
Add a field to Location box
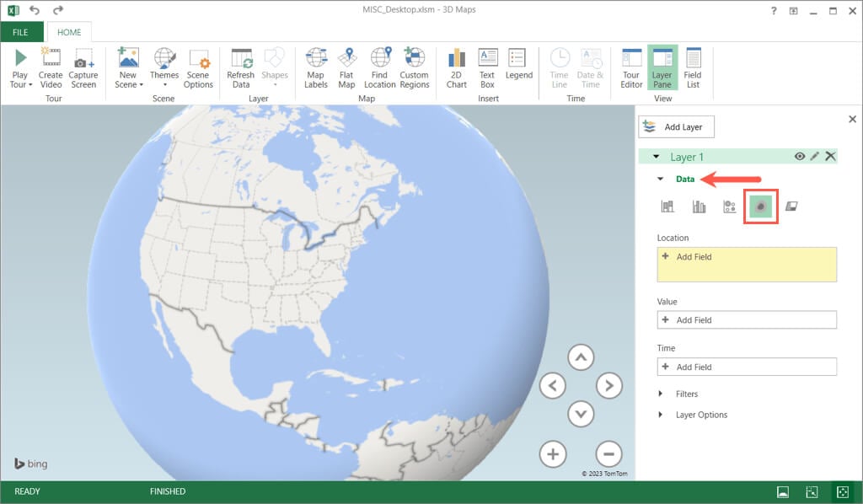694,257
